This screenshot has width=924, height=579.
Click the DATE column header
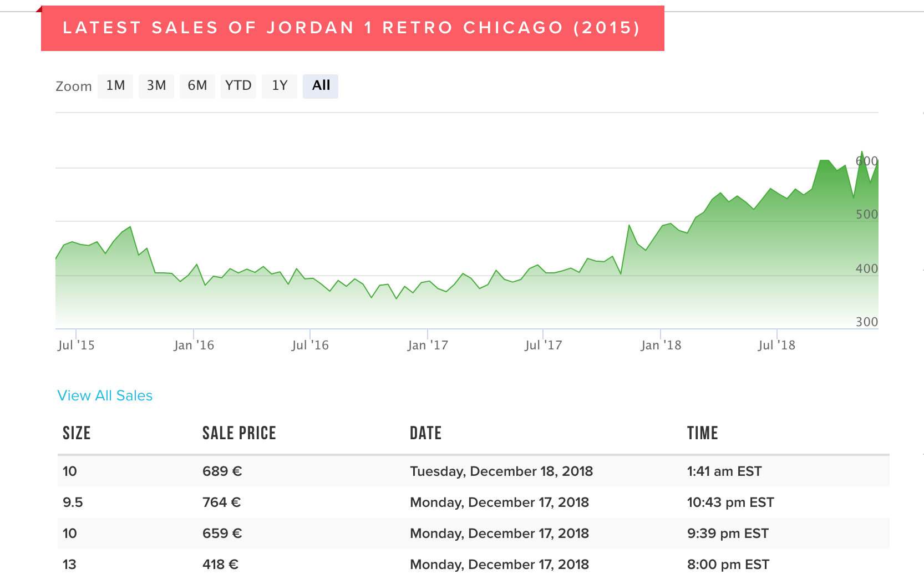point(425,433)
